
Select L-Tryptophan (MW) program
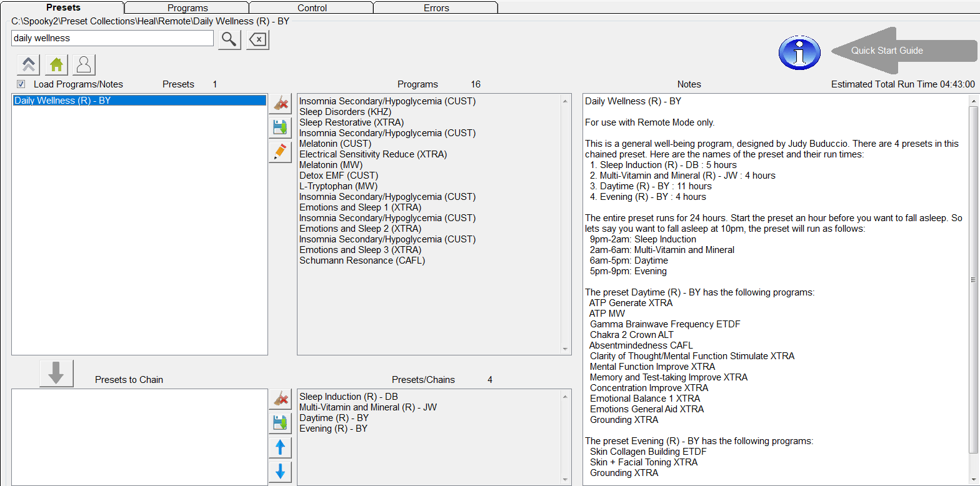coord(338,186)
